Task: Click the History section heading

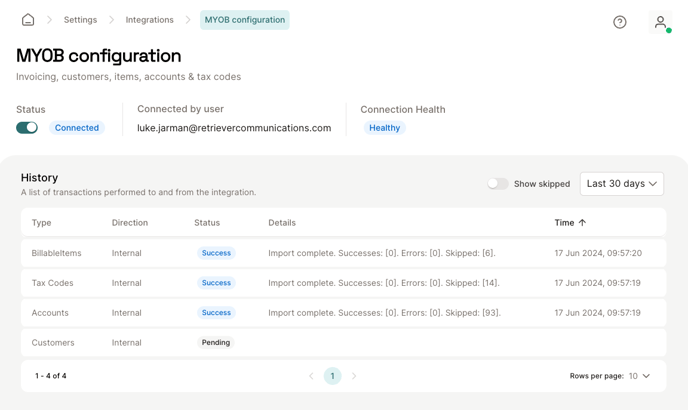Action: 39,177
